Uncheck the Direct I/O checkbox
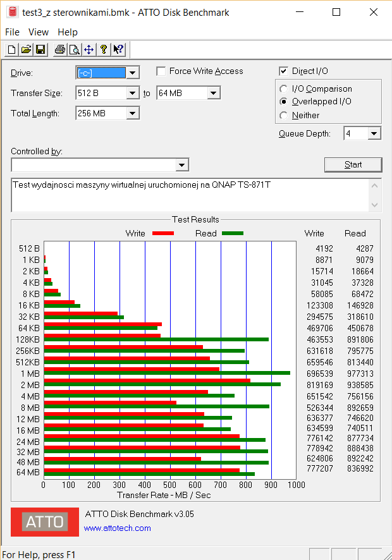Image resolution: width=392 pixels, height=560 pixels. [x=283, y=71]
